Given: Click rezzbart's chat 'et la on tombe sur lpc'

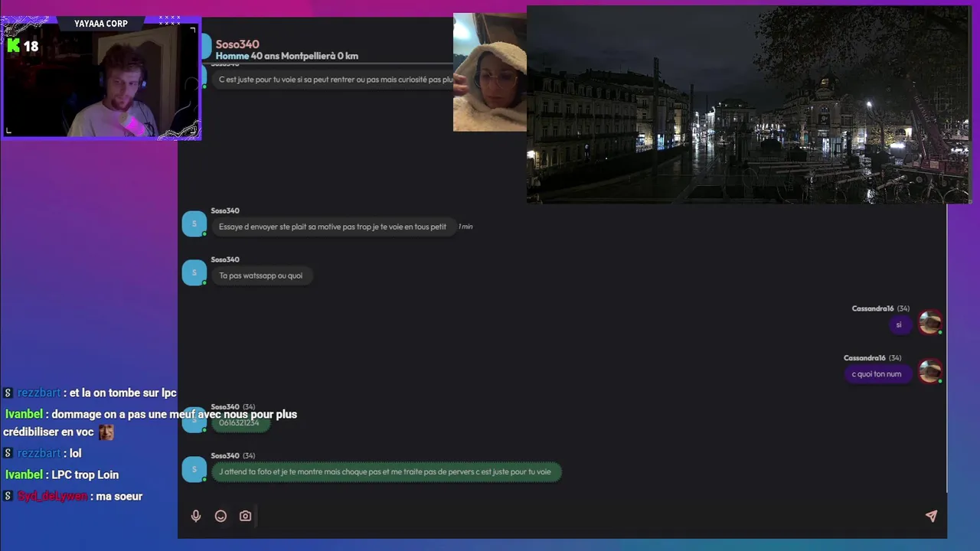Looking at the screenshot, I should tap(90, 393).
